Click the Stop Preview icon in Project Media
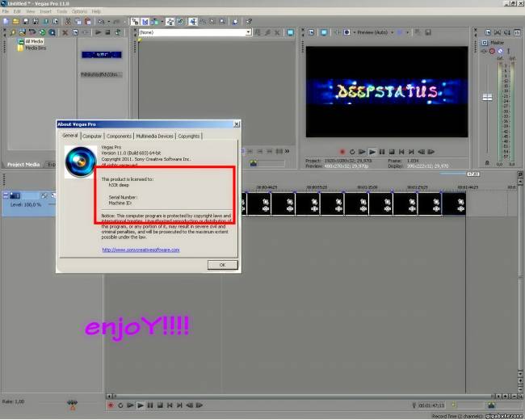The width and height of the screenshot is (525, 420). coord(107,32)
